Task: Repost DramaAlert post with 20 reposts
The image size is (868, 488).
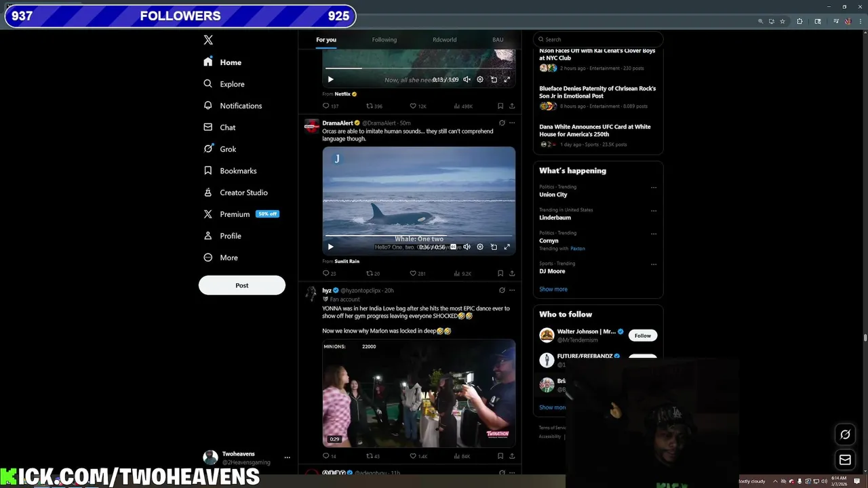Action: pos(373,273)
